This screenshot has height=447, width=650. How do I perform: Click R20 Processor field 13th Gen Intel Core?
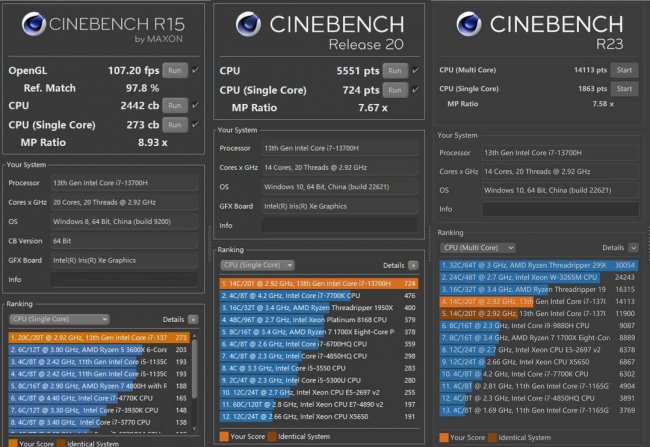[339, 148]
